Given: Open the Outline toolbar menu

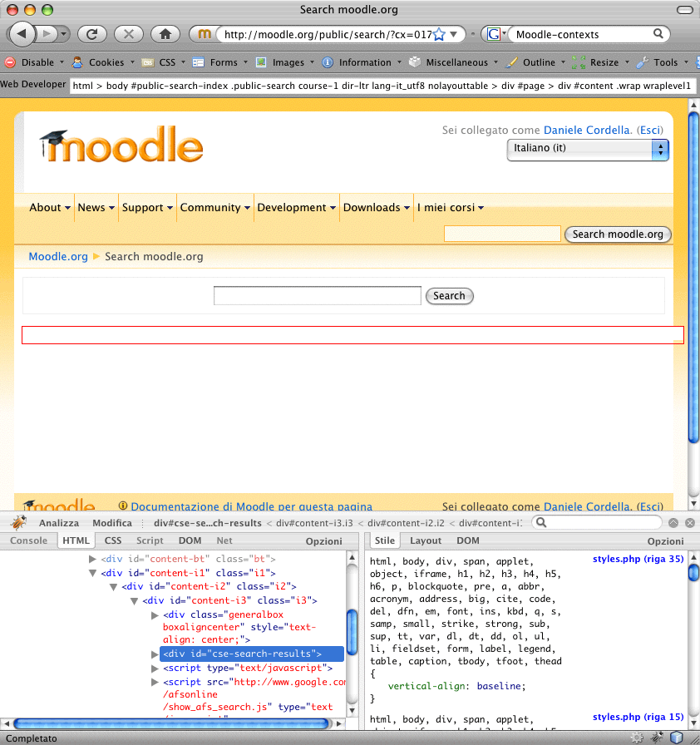Looking at the screenshot, I should tap(535, 62).
